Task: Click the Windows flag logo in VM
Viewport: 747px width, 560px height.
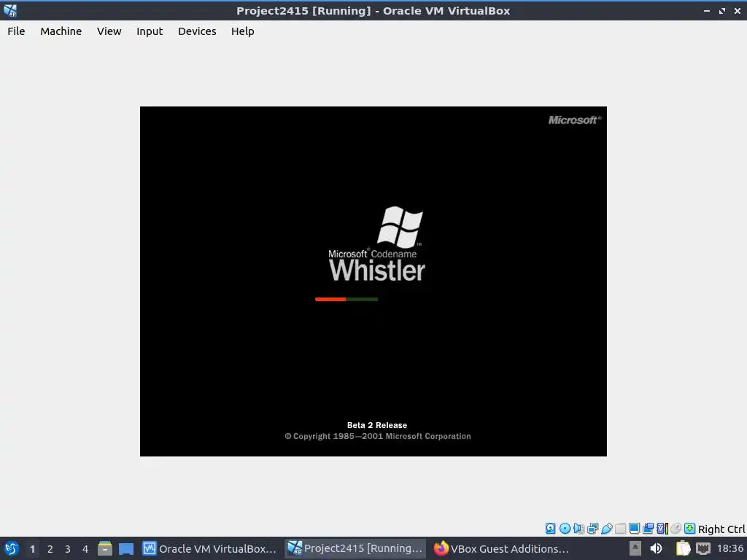Action: [400, 227]
